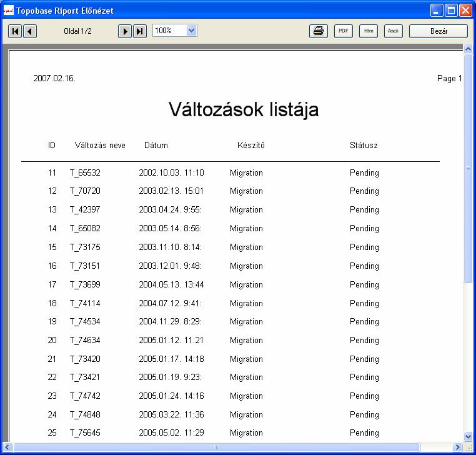Click ID 25 in the list

[52, 432]
